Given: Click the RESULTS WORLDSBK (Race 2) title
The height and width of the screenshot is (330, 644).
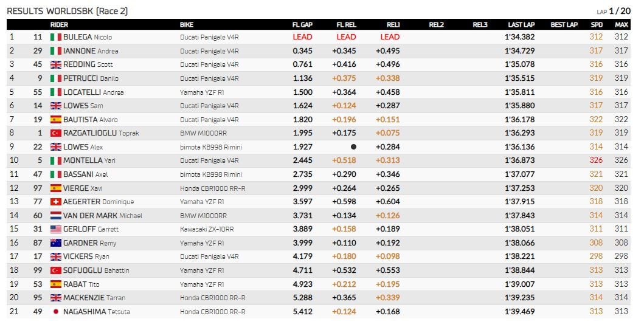Looking at the screenshot, I should click(68, 11).
